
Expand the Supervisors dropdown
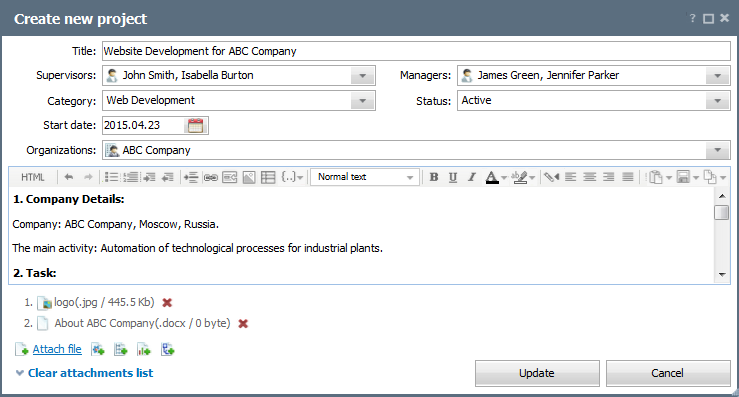(x=362, y=75)
